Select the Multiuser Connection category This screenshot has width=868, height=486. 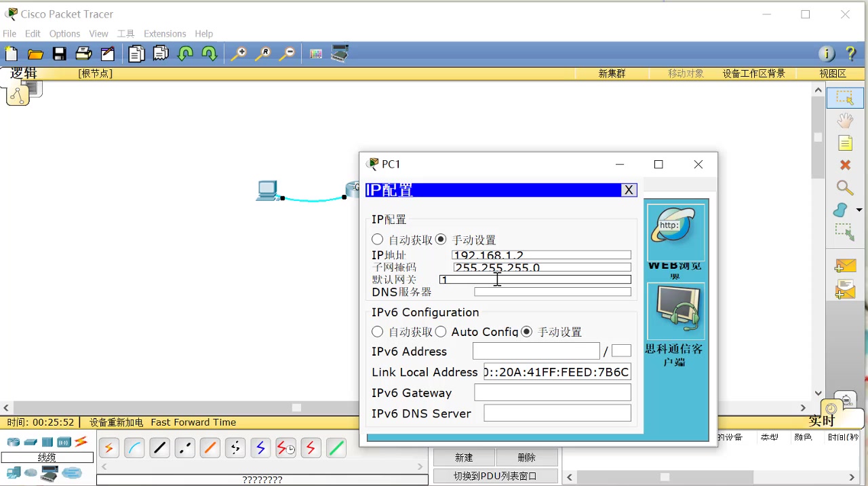pyautogui.click(x=72, y=473)
